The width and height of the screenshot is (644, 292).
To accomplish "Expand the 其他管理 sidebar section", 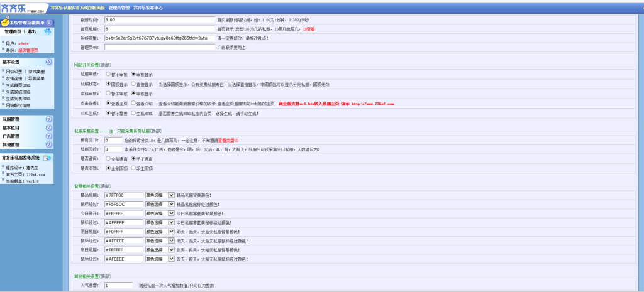I will point(48,144).
